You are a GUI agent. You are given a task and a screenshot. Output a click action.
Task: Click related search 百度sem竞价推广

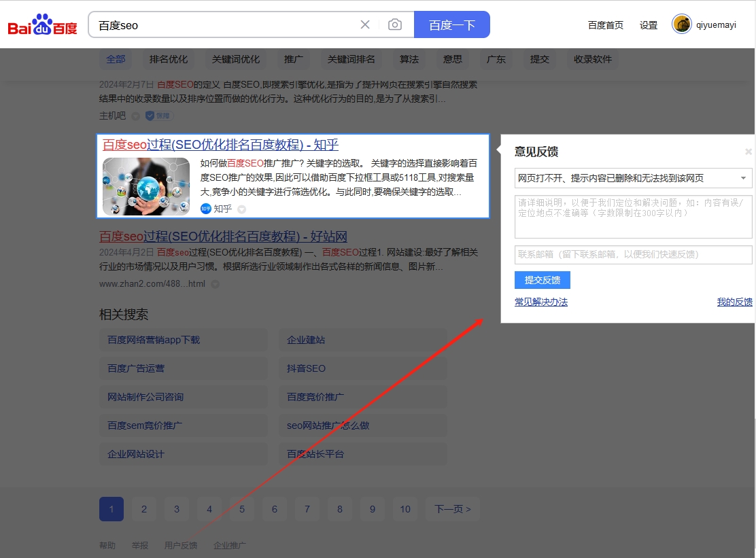pos(183,425)
